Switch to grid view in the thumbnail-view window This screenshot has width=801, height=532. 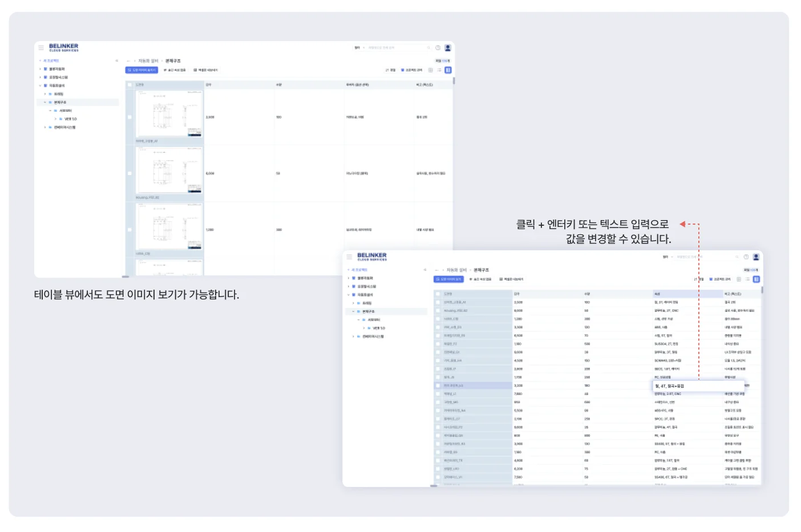click(x=431, y=70)
